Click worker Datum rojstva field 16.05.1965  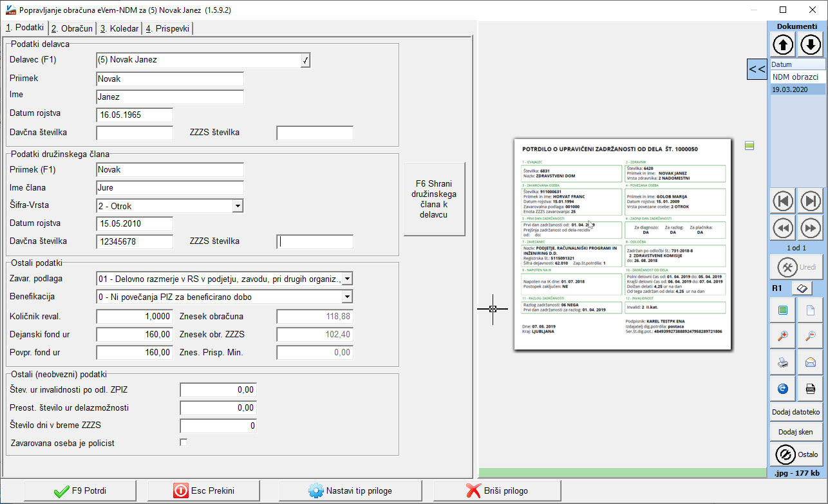click(x=135, y=115)
